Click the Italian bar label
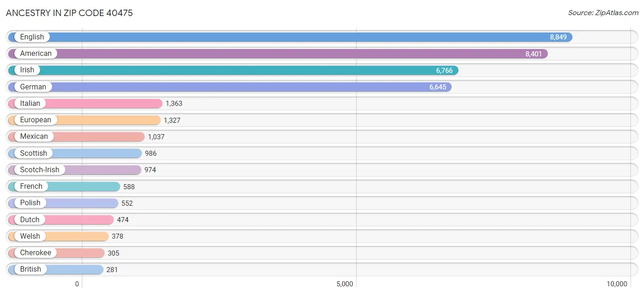Screen dimensions: 644x295 click(30, 103)
